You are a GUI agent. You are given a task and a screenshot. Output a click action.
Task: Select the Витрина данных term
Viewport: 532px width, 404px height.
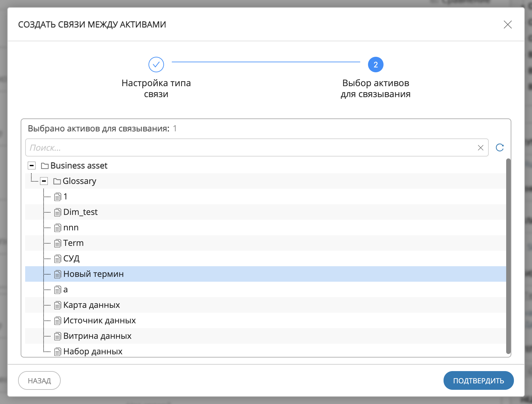click(x=97, y=336)
